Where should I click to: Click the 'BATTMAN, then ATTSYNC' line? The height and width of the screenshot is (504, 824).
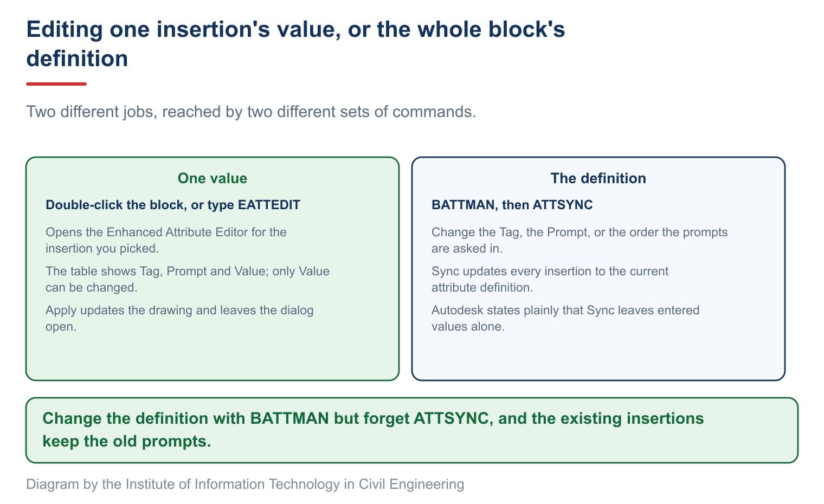point(512,205)
